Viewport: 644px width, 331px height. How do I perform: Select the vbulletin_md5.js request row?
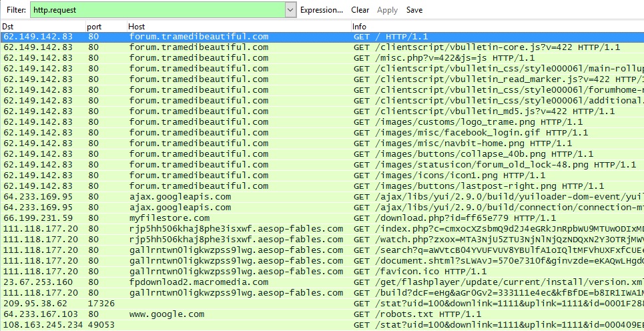(x=322, y=111)
